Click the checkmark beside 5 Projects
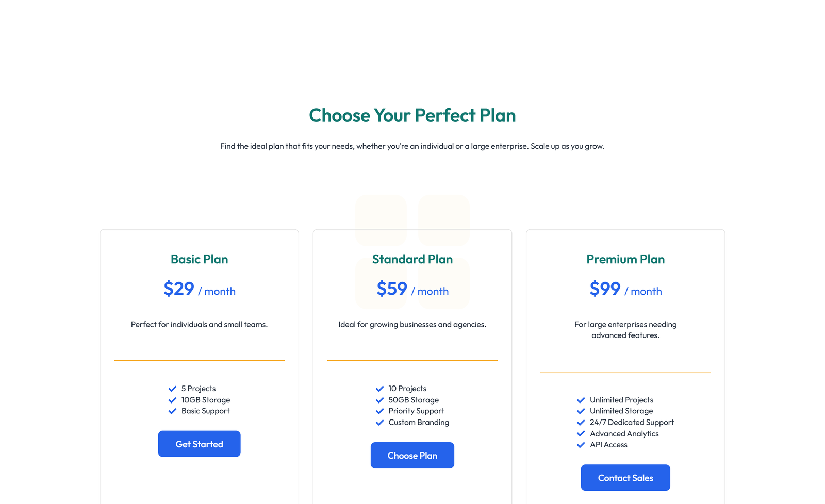This screenshot has height=504, width=825. tap(173, 389)
